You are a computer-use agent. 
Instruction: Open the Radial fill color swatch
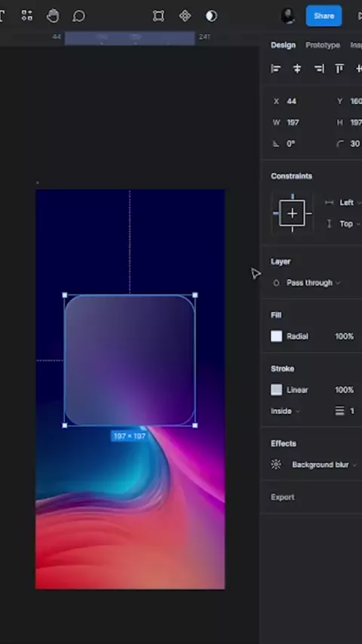click(277, 336)
